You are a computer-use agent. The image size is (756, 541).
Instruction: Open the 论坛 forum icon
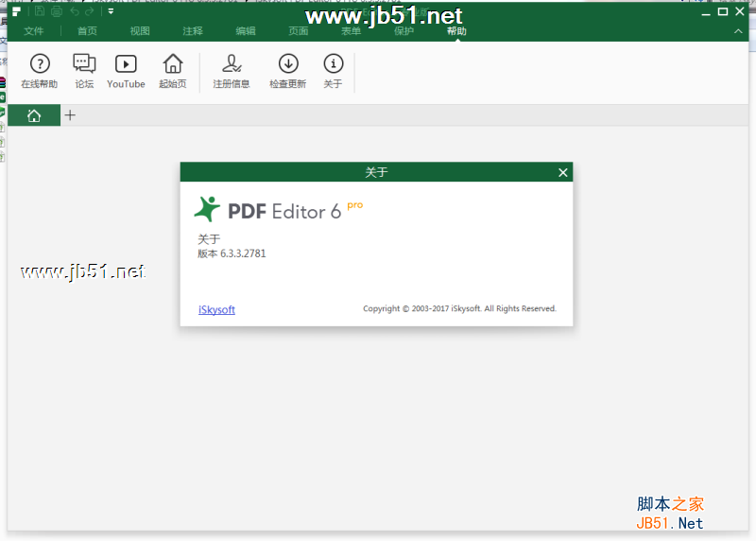[x=84, y=71]
